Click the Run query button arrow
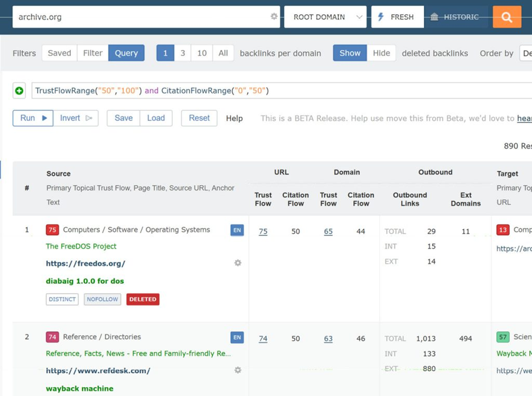532x396 pixels. coord(44,118)
